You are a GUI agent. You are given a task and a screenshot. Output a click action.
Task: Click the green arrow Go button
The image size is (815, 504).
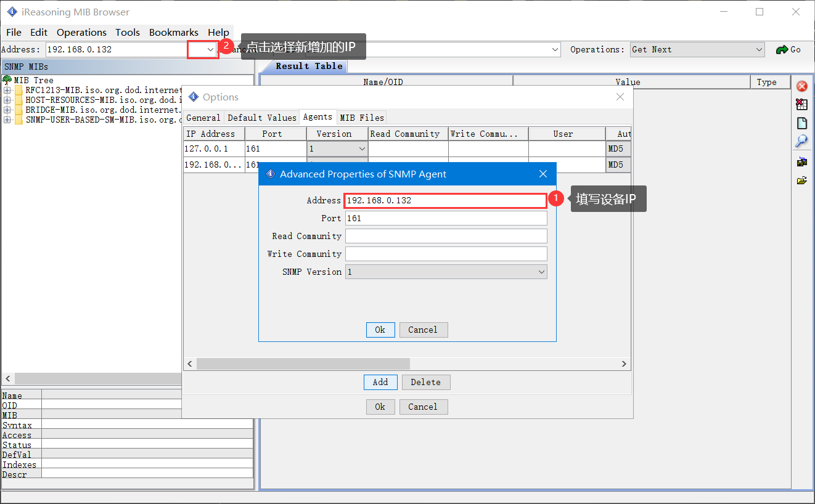[x=788, y=49]
